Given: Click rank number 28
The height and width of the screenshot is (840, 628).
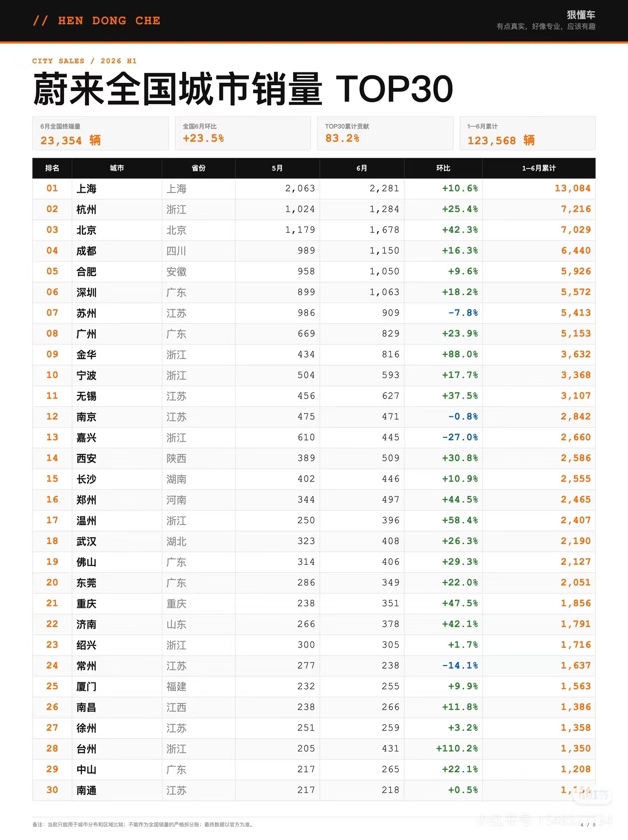Looking at the screenshot, I should 52,748.
